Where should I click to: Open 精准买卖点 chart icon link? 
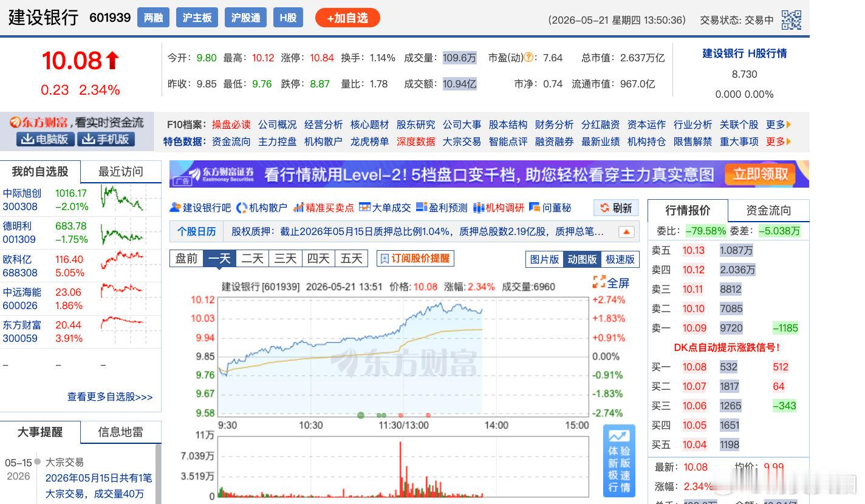(x=323, y=208)
